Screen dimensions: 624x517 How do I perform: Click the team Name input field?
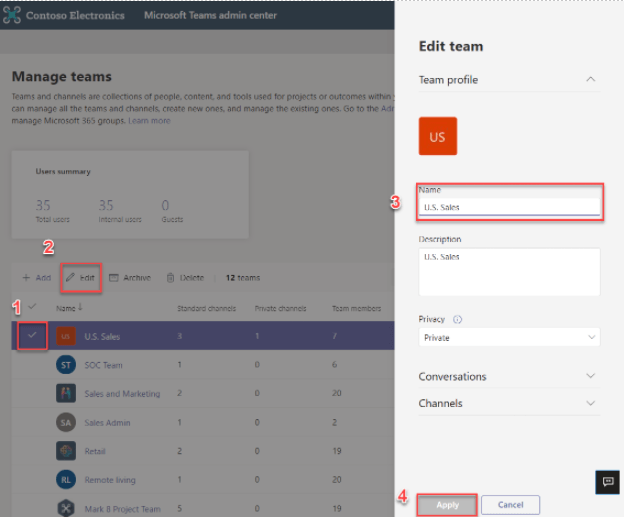[509, 207]
